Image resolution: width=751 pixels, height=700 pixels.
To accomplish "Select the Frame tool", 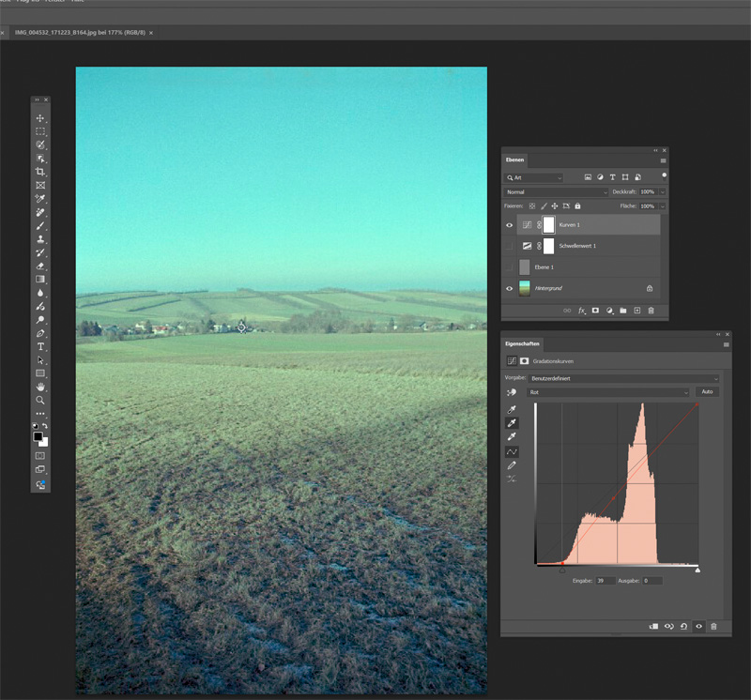I will (x=40, y=185).
